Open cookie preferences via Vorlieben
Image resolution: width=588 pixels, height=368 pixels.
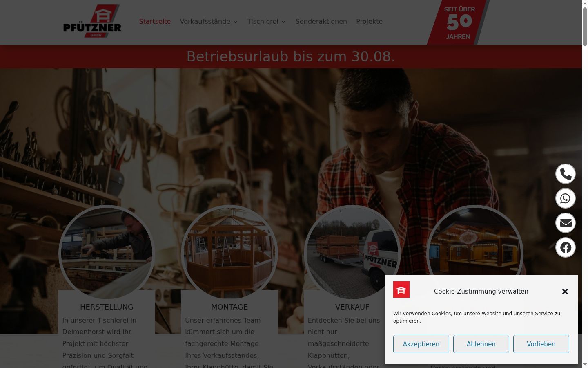coord(541,344)
